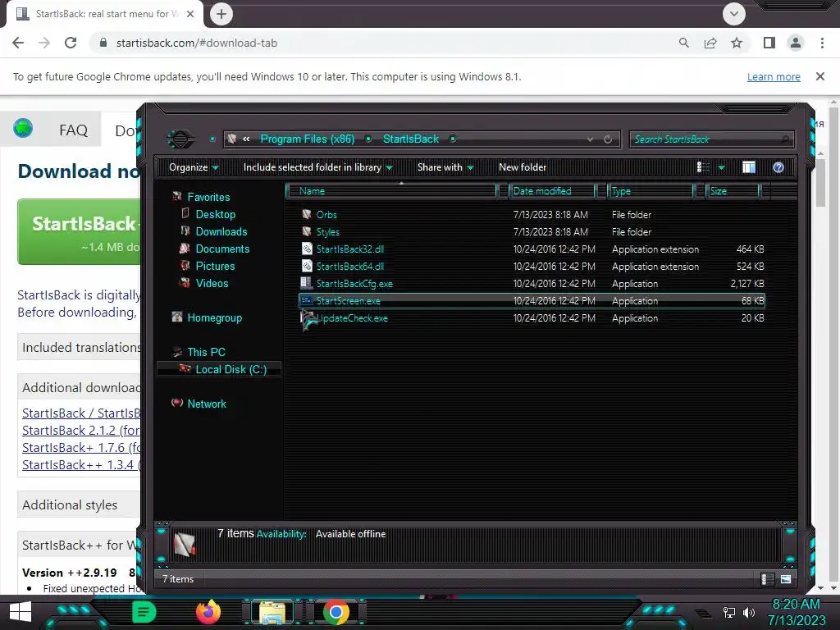Click Chrome forward arrow button
This screenshot has width=840, height=630.
44,43
